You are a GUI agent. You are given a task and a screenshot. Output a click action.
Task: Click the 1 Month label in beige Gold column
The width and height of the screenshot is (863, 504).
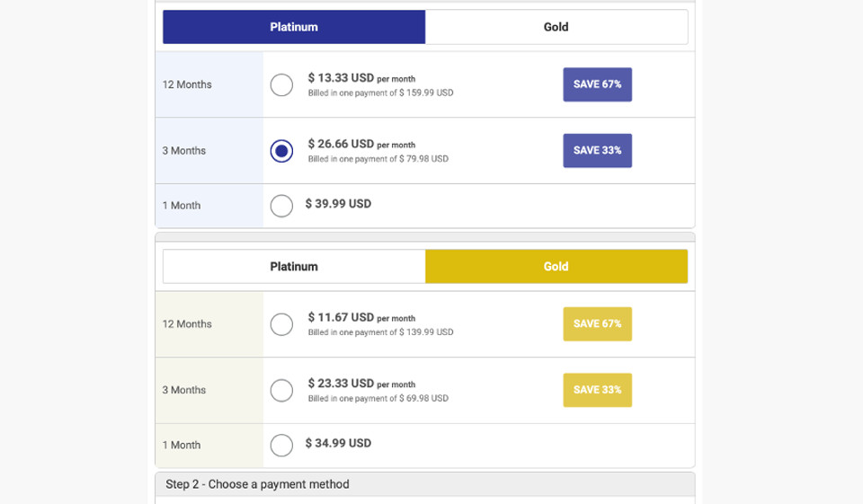[182, 445]
